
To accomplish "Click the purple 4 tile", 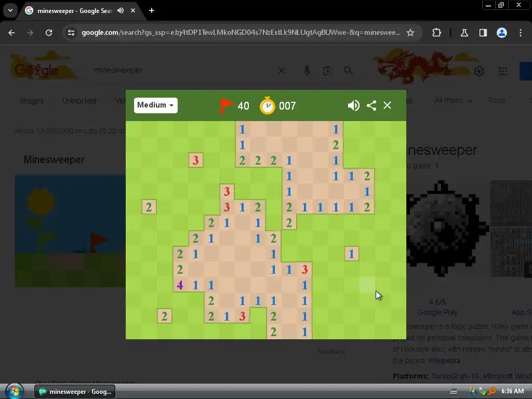I will [180, 285].
